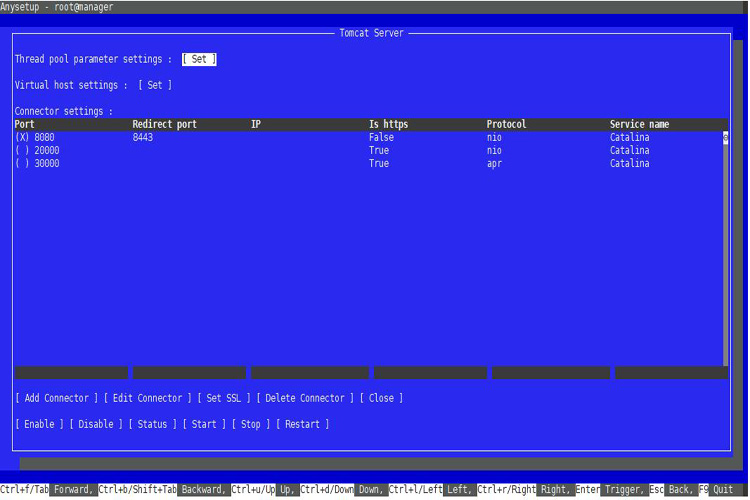Viewport: 750px width, 500px height.
Task: Click redirect port value 8443
Action: click(143, 137)
